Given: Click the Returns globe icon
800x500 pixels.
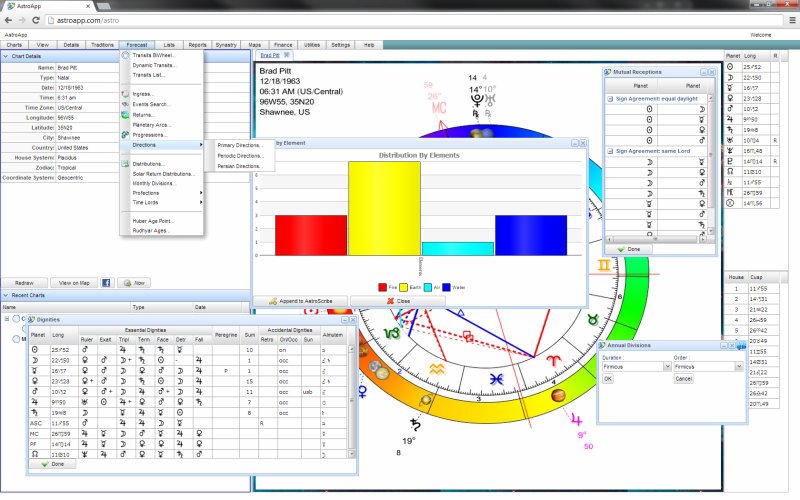Looking at the screenshot, I should [126, 114].
